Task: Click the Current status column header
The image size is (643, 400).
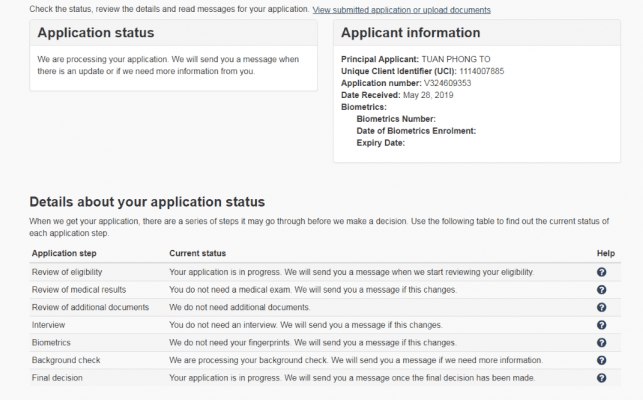Action: tap(197, 254)
